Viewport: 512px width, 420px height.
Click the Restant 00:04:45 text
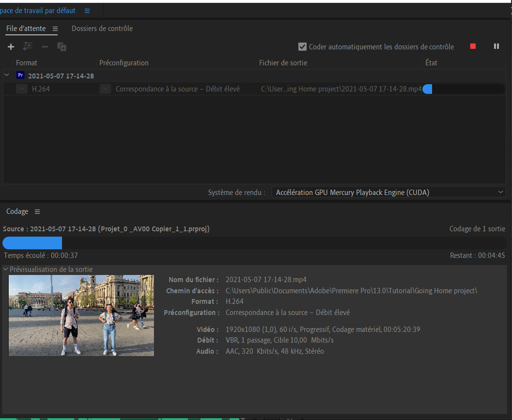pos(478,255)
